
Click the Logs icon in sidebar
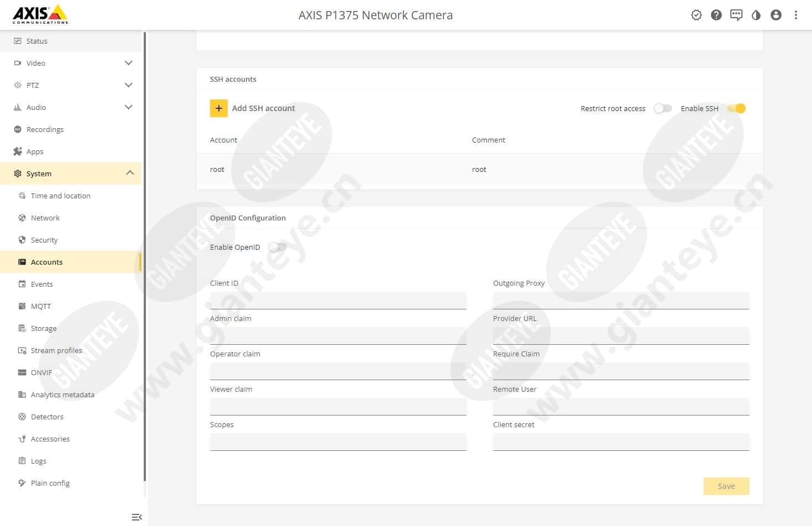(22, 461)
